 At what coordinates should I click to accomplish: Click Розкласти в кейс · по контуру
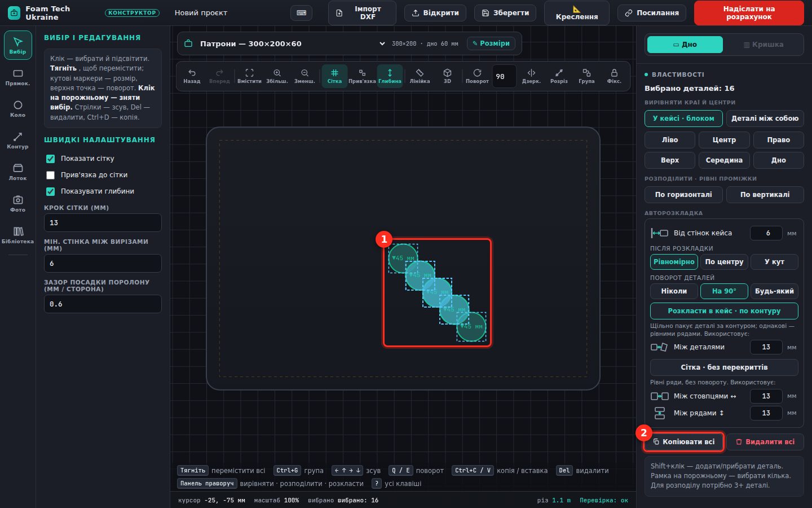(724, 311)
